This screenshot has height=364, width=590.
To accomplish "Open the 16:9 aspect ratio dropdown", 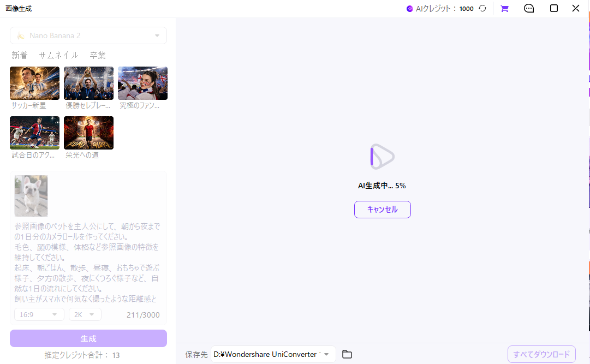I will pos(39,314).
